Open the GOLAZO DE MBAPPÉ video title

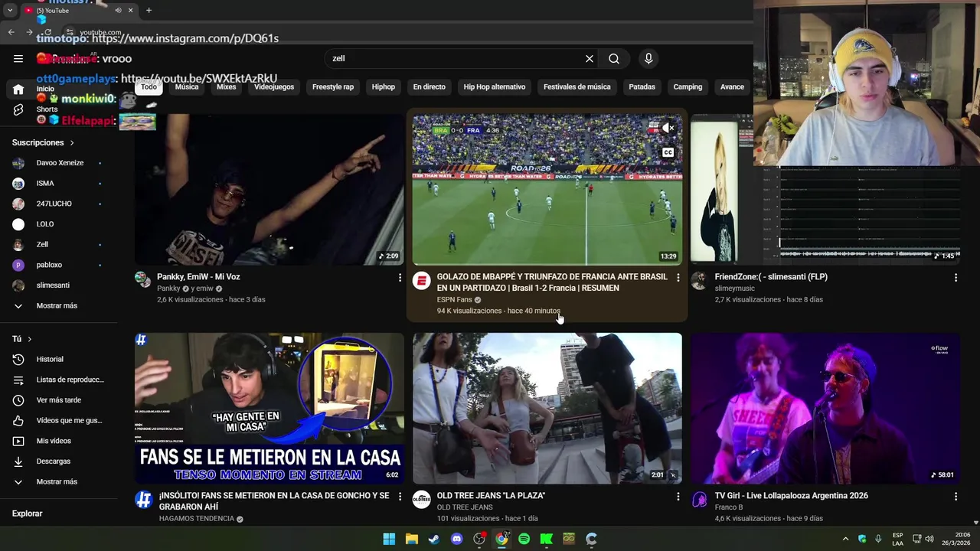coord(551,282)
